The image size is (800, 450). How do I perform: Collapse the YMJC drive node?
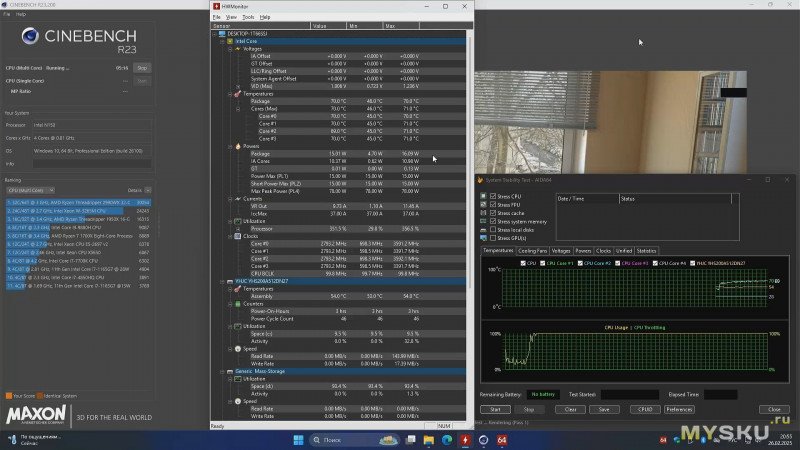222,281
